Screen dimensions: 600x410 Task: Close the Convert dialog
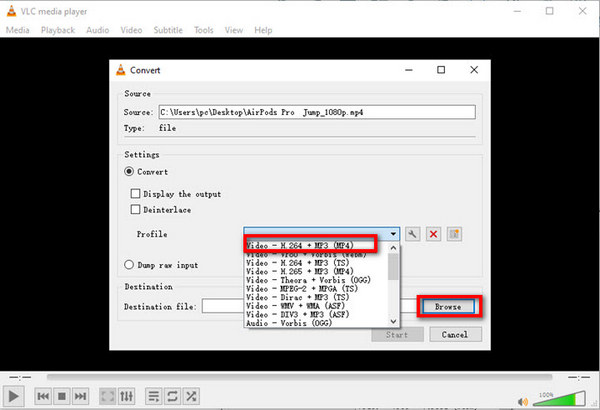point(474,70)
